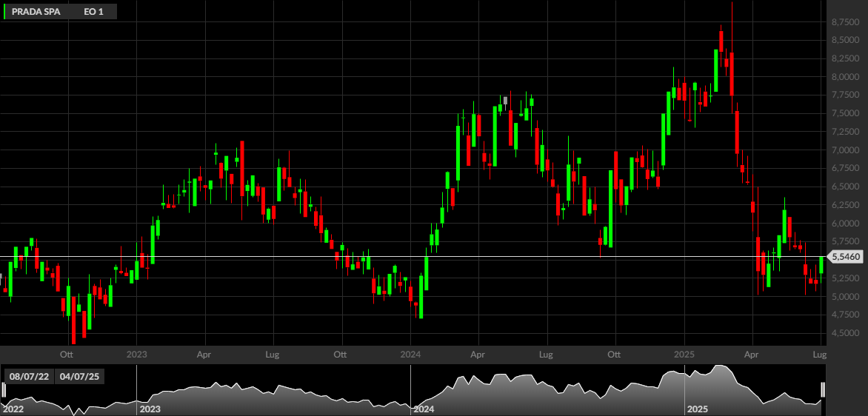Click the 2023 label on the chart time axis
Viewport: 868px width, 416px height.
click(136, 354)
